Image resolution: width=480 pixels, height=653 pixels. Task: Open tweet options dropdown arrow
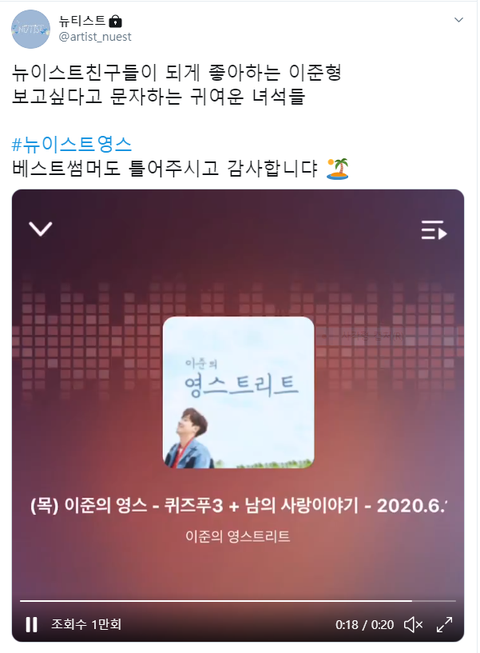[x=458, y=20]
